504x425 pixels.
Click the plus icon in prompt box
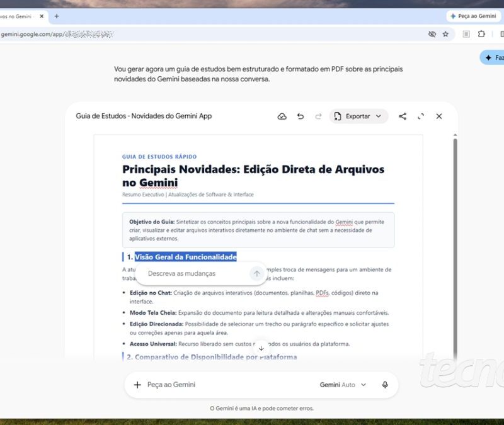(x=137, y=385)
